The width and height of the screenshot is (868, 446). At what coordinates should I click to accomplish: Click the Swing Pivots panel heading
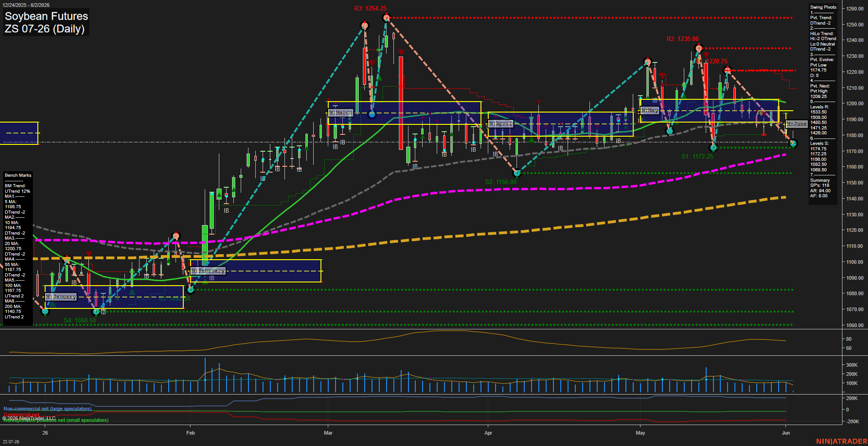(823, 7)
